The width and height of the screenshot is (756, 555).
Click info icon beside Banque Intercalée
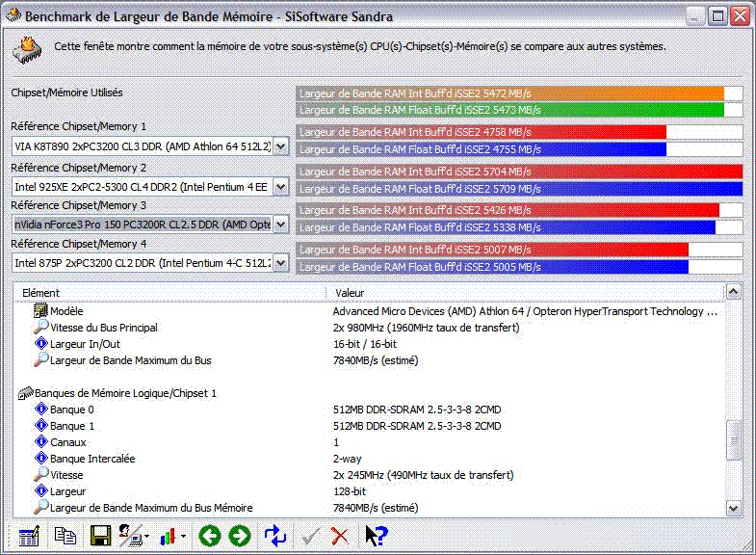tap(41, 458)
